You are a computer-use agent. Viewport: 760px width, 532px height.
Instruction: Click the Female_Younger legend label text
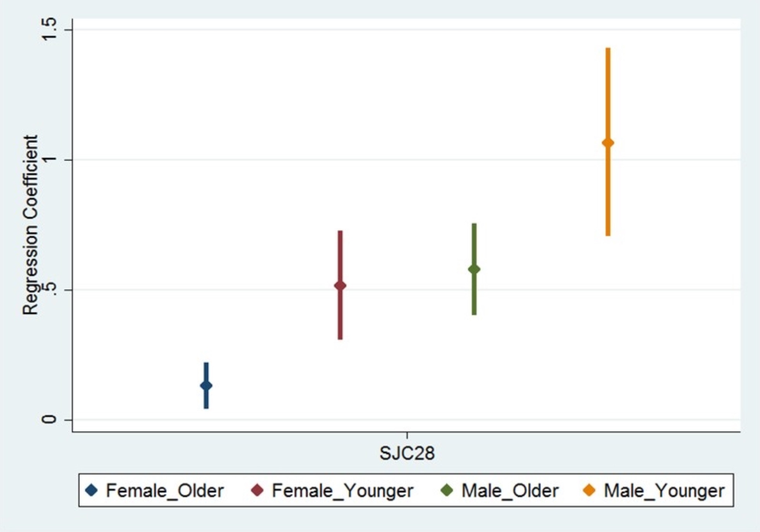[342, 491]
